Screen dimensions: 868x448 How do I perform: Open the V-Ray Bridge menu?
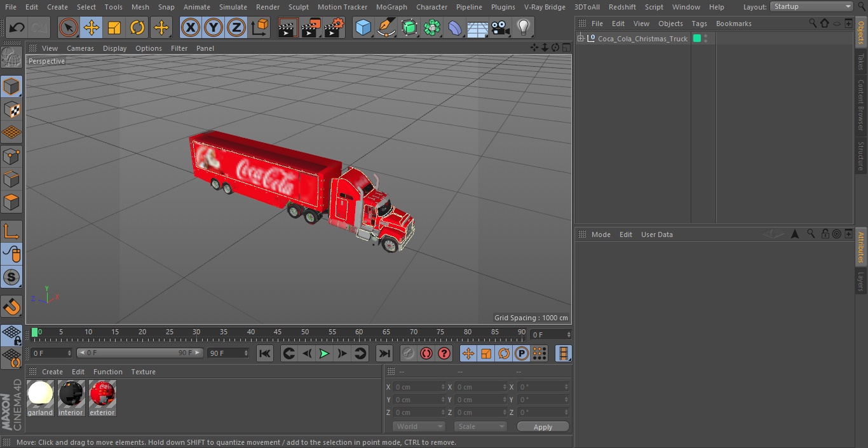tap(545, 7)
